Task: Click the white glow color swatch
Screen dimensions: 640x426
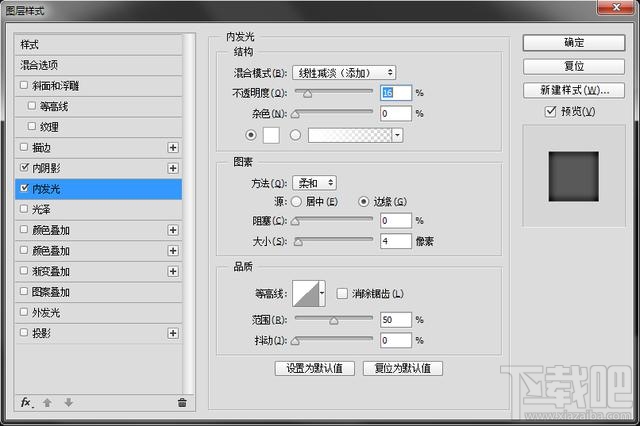Action: [x=271, y=135]
